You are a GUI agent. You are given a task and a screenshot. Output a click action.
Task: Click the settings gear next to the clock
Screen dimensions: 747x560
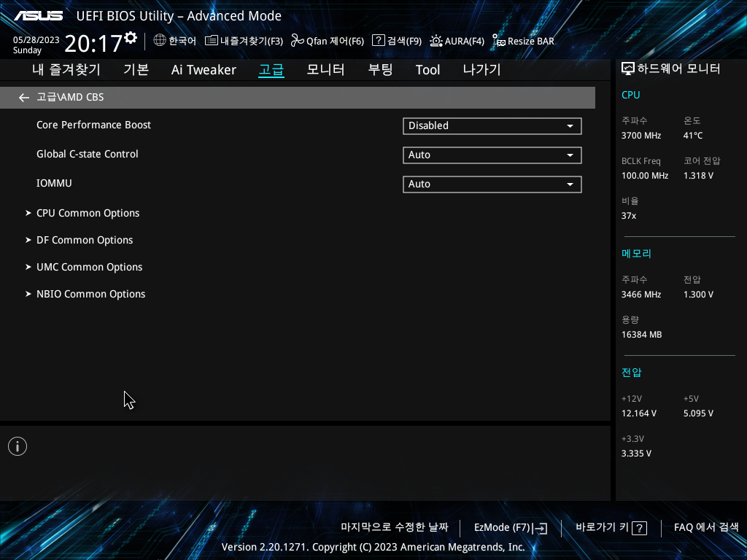point(131,38)
